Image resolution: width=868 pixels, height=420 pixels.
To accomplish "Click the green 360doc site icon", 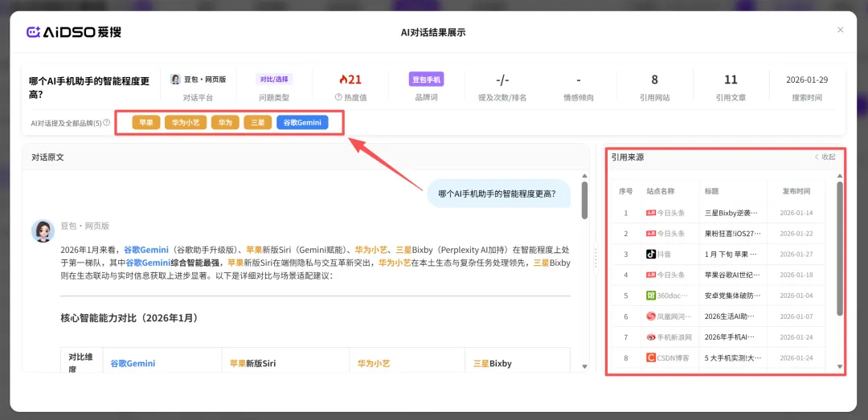I will [x=651, y=296].
